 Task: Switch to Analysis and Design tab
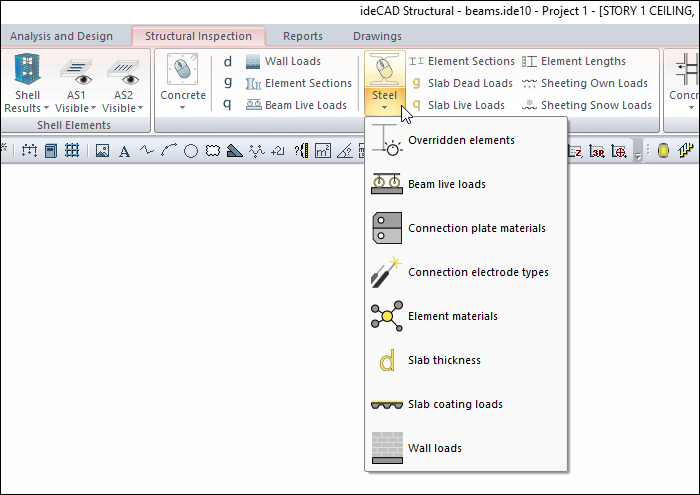point(63,36)
